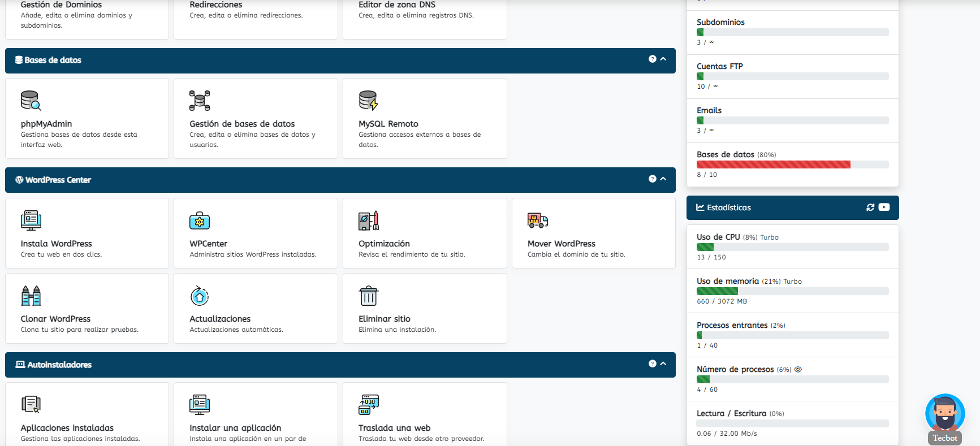Click the '660 / 3072 MB' value

point(722,301)
